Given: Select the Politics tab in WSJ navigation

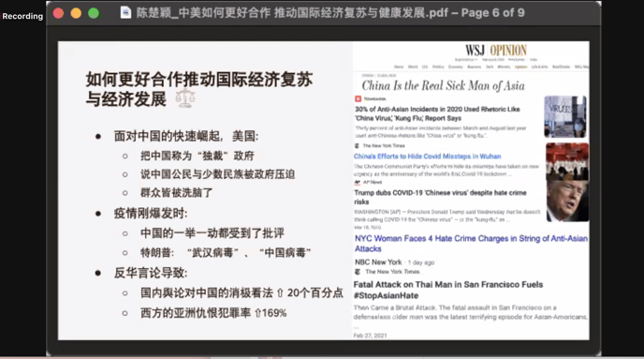Looking at the screenshot, I should click(x=438, y=67).
